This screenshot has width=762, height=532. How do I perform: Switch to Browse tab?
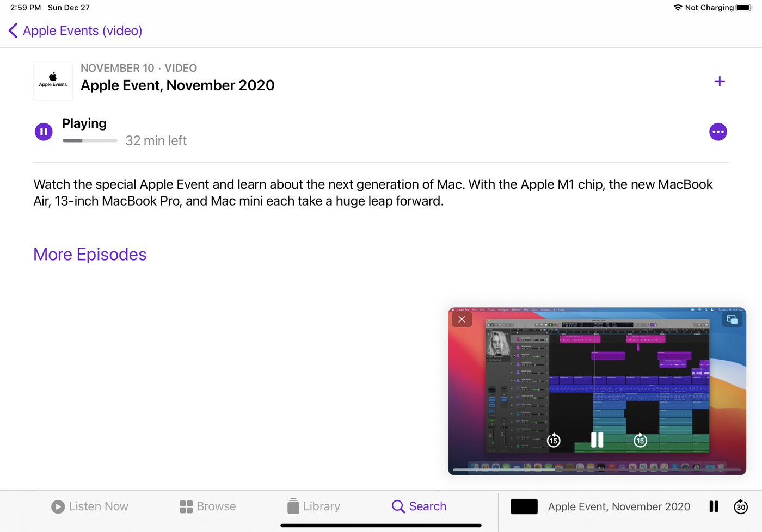(x=208, y=506)
